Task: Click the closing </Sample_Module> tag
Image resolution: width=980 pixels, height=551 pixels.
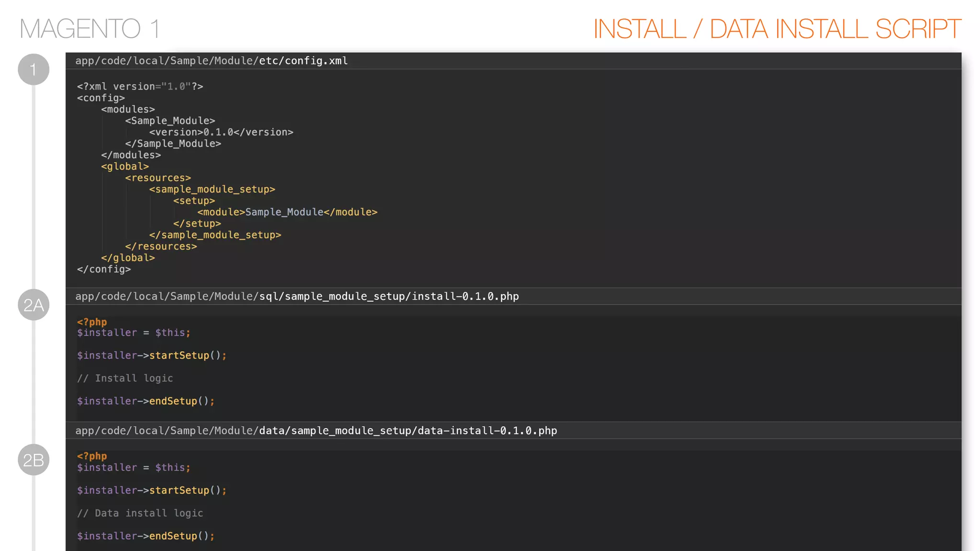Action: coord(173,143)
